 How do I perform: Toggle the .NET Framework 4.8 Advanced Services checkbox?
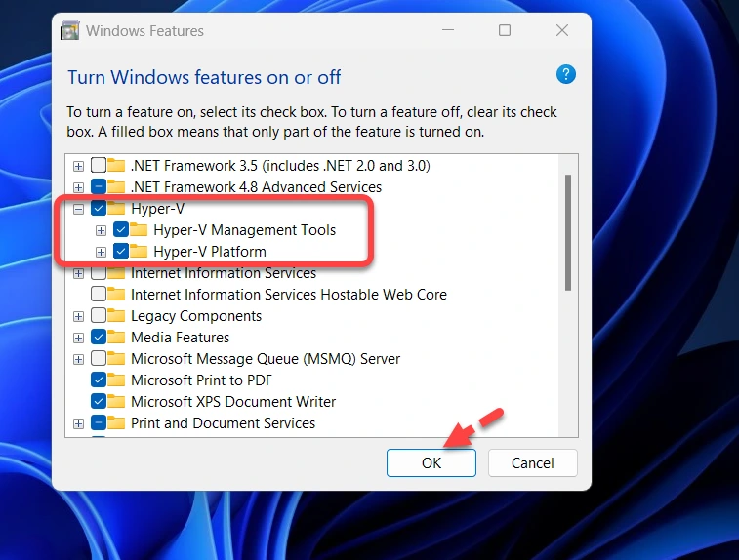[x=98, y=187]
